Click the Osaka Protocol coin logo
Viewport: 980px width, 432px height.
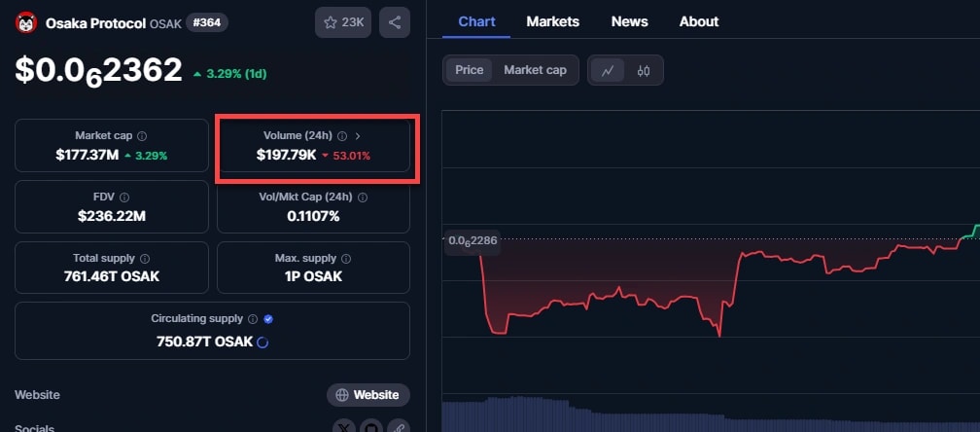tap(26, 22)
